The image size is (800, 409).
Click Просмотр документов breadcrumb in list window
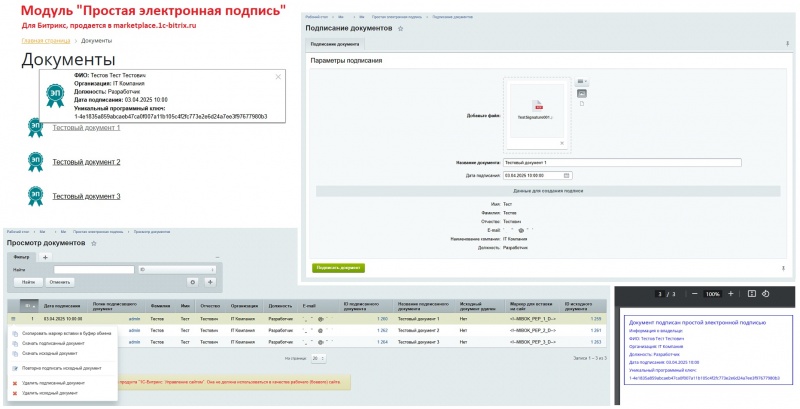(152, 232)
